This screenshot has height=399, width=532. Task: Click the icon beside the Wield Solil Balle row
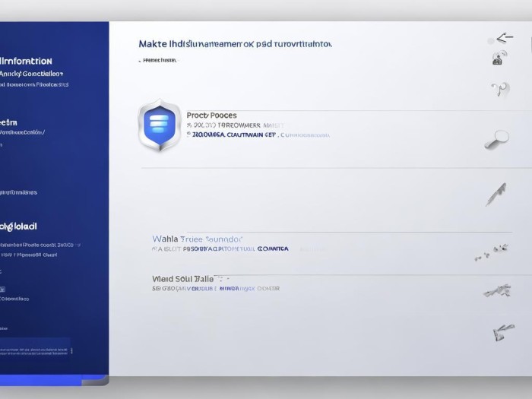(496, 290)
